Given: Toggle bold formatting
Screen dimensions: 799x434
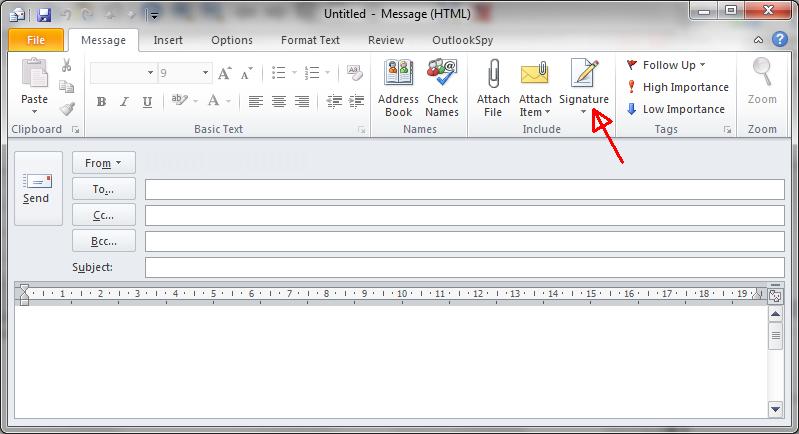Looking at the screenshot, I should click(101, 101).
